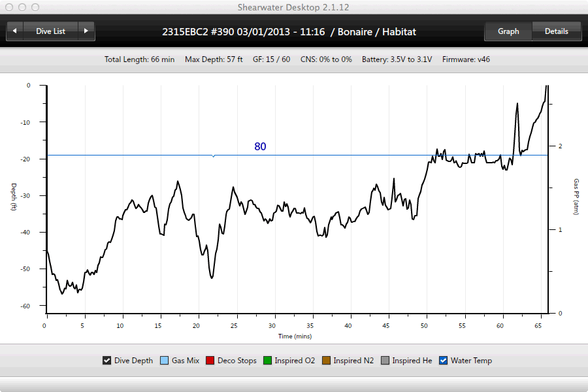
Task: Click the small marker on the temperature line
Action: click(x=213, y=155)
